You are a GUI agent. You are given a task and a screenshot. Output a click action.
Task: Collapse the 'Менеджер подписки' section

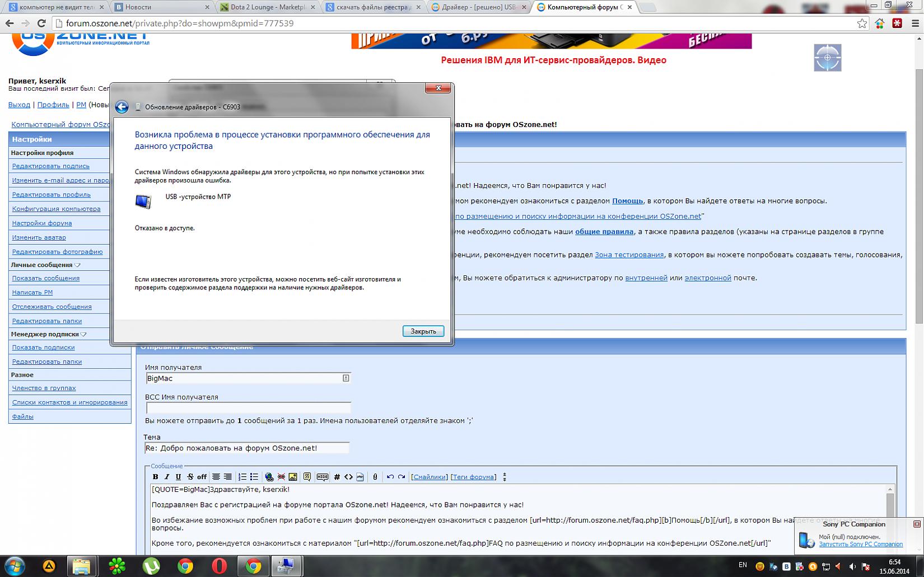83,334
